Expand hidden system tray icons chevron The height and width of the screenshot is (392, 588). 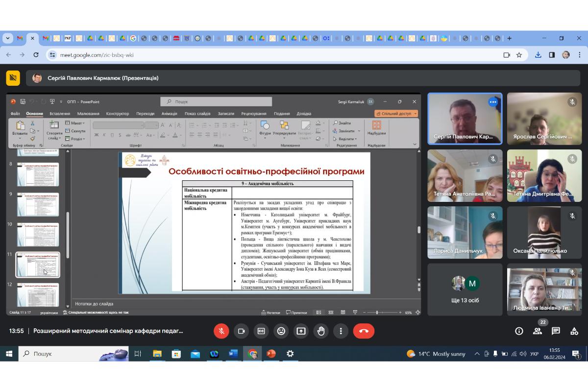[477, 354]
